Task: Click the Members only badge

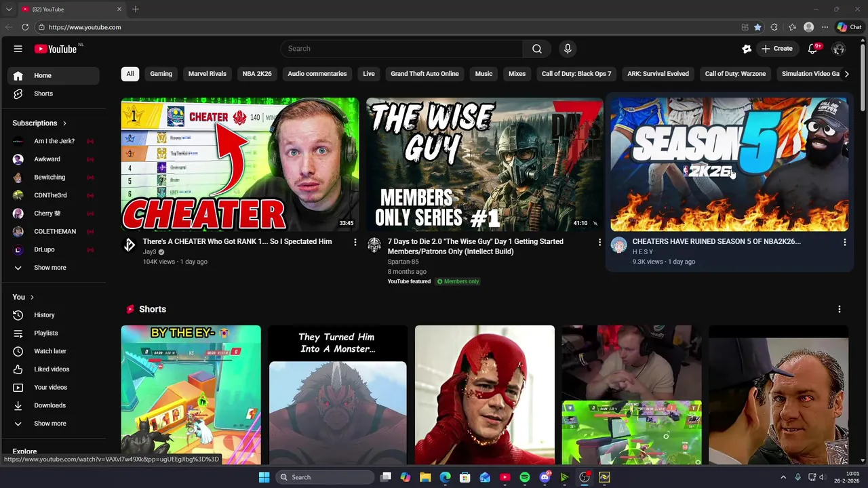Action: click(x=458, y=281)
